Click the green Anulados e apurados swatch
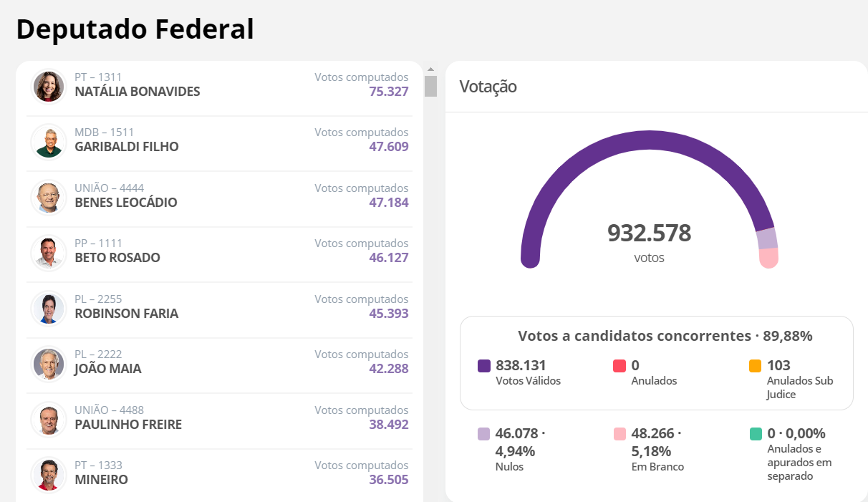Screen dimensions: 868x502 pyautogui.click(x=756, y=434)
